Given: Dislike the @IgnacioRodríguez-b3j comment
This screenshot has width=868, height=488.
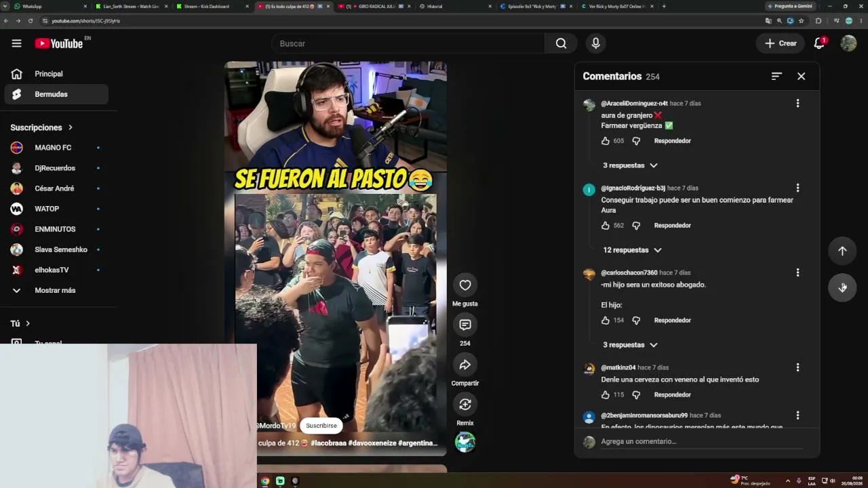Looking at the screenshot, I should click(636, 226).
